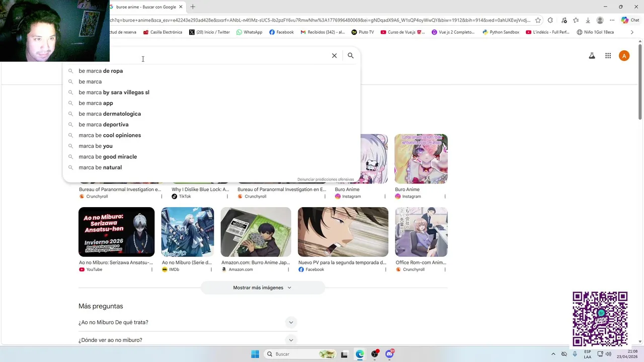Open the Niño 1Gol 1Beca bookmark
Viewport: 644px width, 362px height.
[x=595, y=32]
